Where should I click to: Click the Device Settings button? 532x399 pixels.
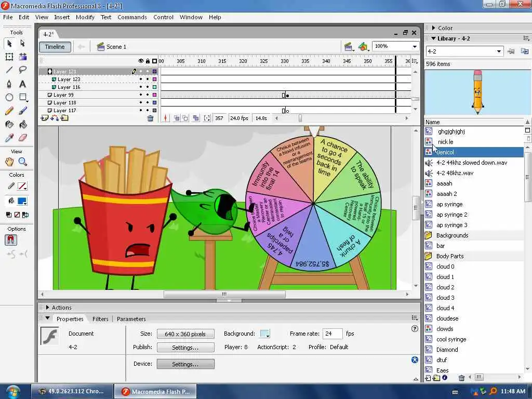click(185, 364)
